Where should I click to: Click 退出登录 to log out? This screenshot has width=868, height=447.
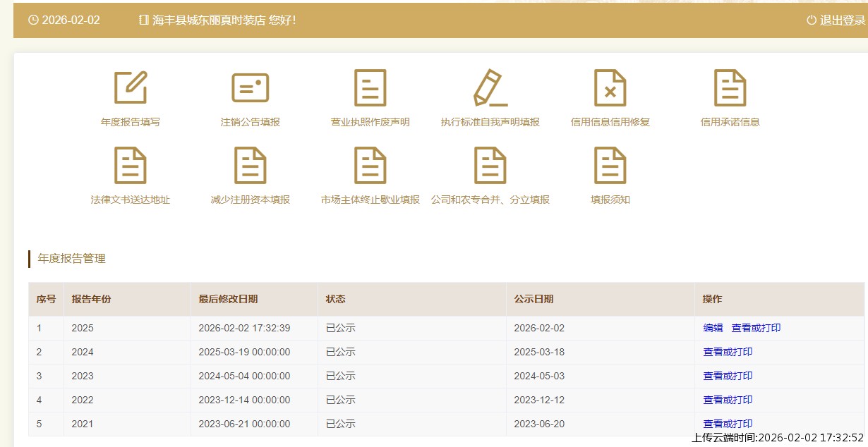[836, 20]
